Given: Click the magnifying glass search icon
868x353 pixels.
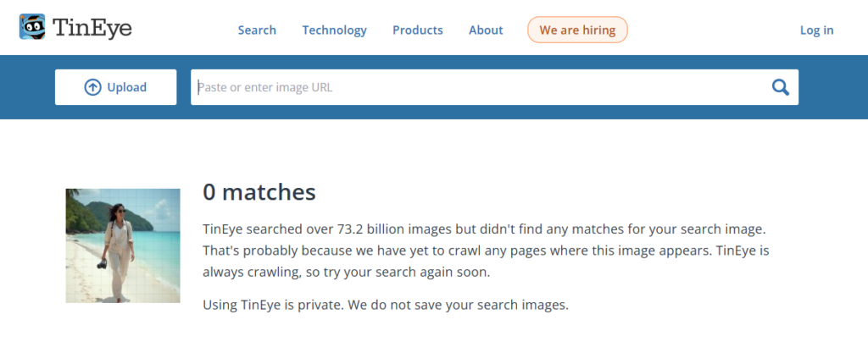Looking at the screenshot, I should point(780,87).
